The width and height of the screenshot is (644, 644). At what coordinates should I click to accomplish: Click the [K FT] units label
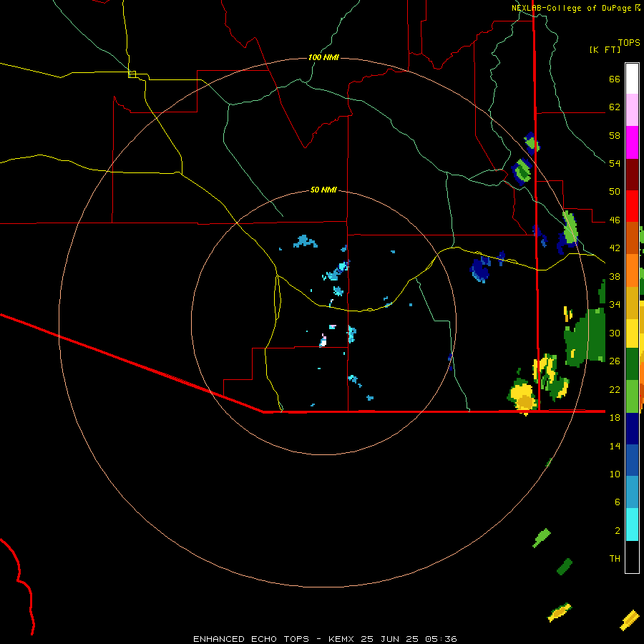(x=605, y=50)
